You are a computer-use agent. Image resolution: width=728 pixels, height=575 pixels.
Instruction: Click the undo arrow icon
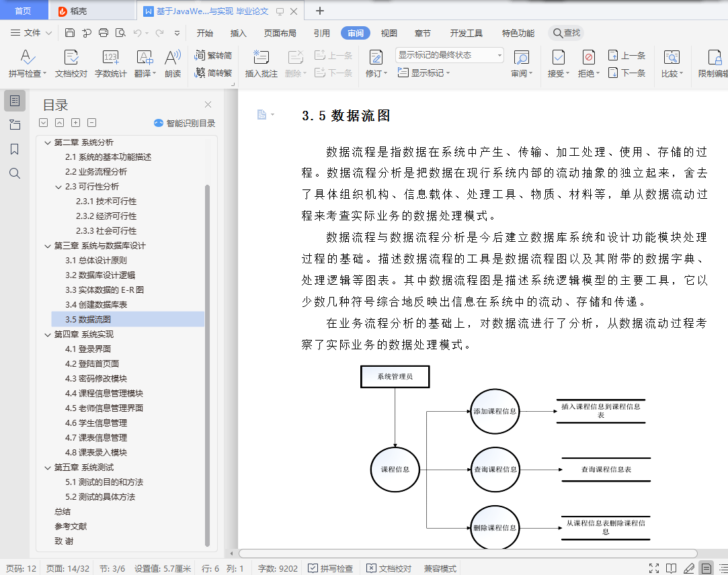tap(137, 33)
